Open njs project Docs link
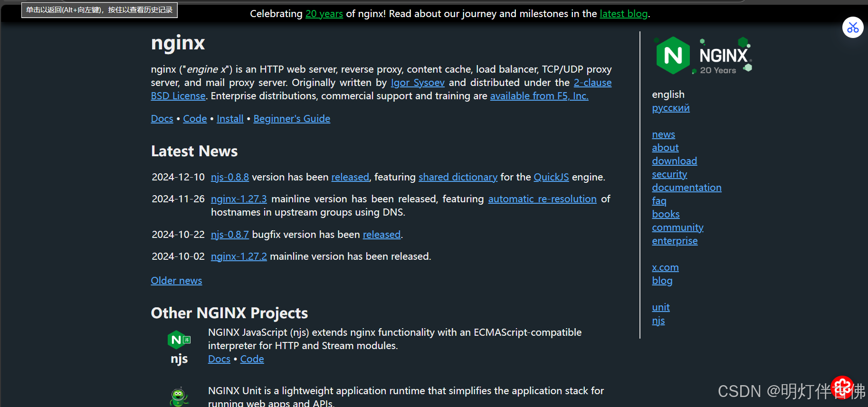This screenshot has height=407, width=868. click(x=219, y=359)
